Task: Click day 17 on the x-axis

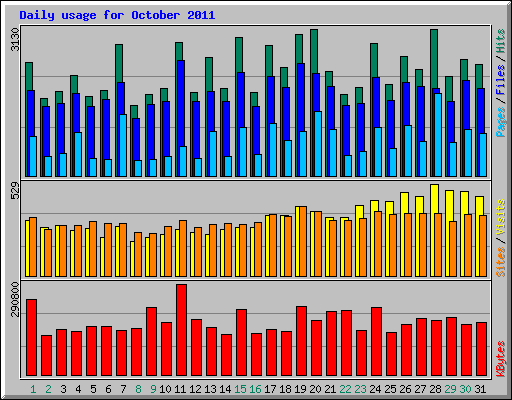Action: (270, 389)
